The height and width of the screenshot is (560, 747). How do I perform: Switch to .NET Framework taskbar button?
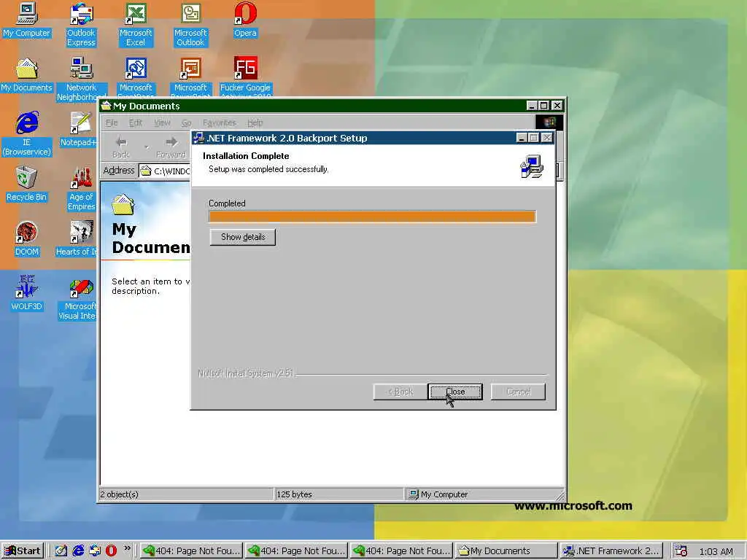(612, 551)
